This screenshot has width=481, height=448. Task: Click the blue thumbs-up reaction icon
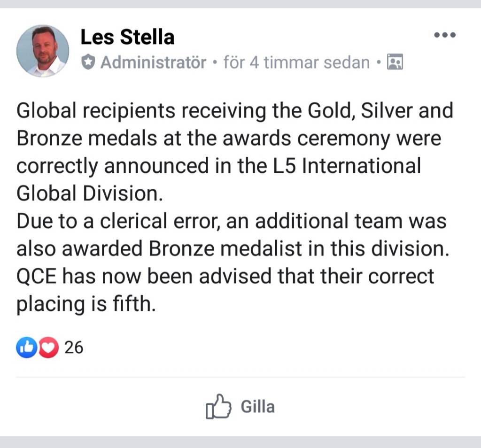(x=27, y=348)
